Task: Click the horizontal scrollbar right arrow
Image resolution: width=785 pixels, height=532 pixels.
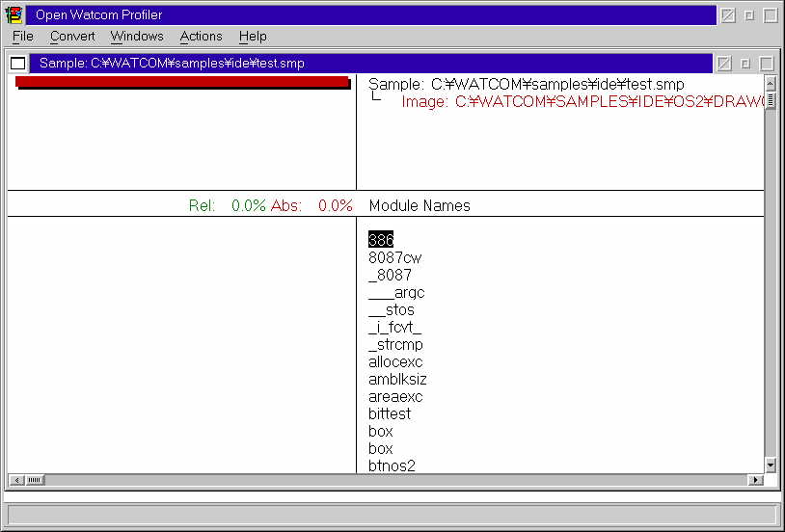Action: click(755, 480)
